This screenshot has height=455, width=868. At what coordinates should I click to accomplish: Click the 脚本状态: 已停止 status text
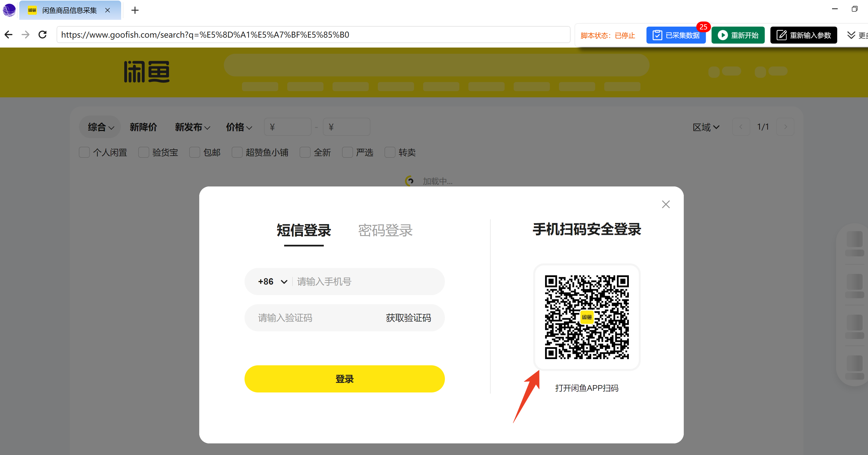click(x=608, y=35)
